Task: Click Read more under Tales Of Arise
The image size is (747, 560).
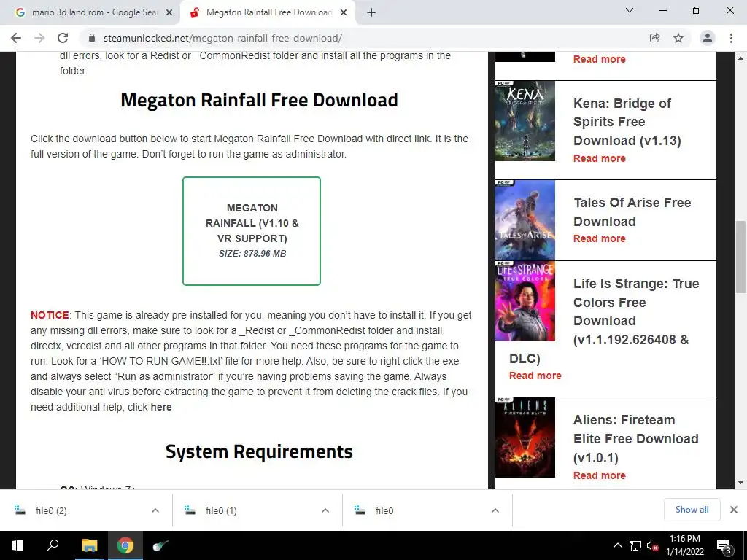Action: [x=600, y=238]
